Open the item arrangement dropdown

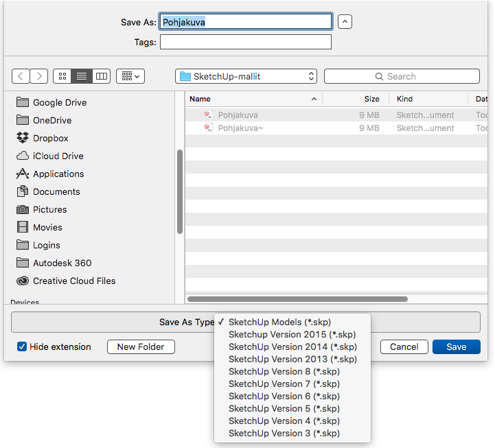point(130,76)
